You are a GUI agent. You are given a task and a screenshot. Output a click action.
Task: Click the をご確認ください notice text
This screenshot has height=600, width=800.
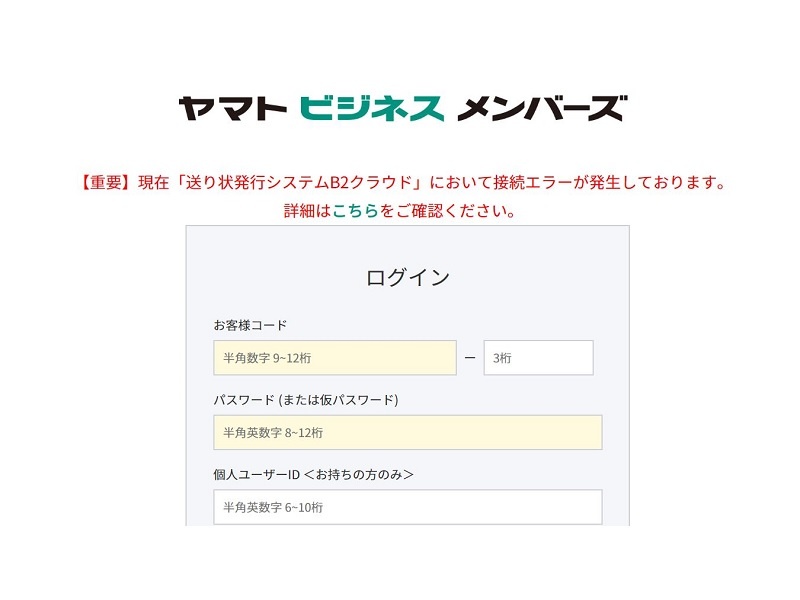pyautogui.click(x=448, y=212)
